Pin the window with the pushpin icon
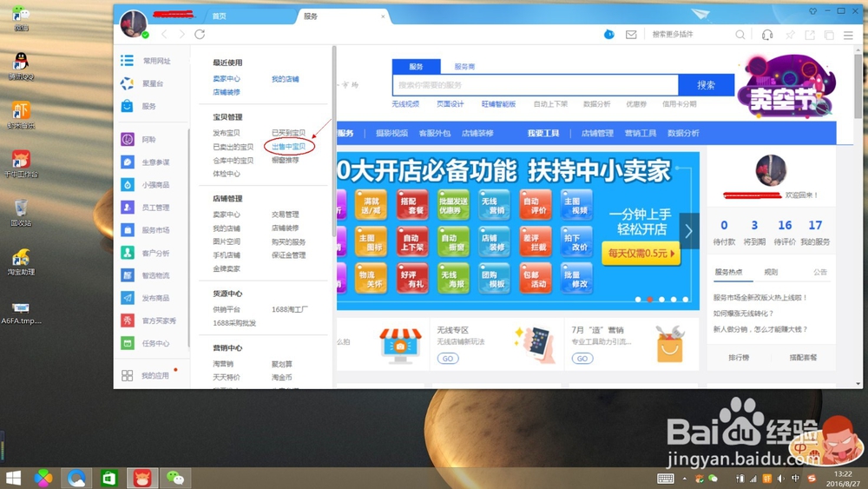The width and height of the screenshot is (868, 489). [790, 35]
